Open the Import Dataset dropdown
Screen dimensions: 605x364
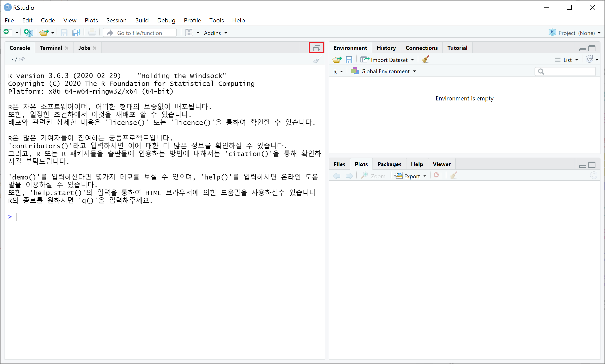[x=387, y=60]
